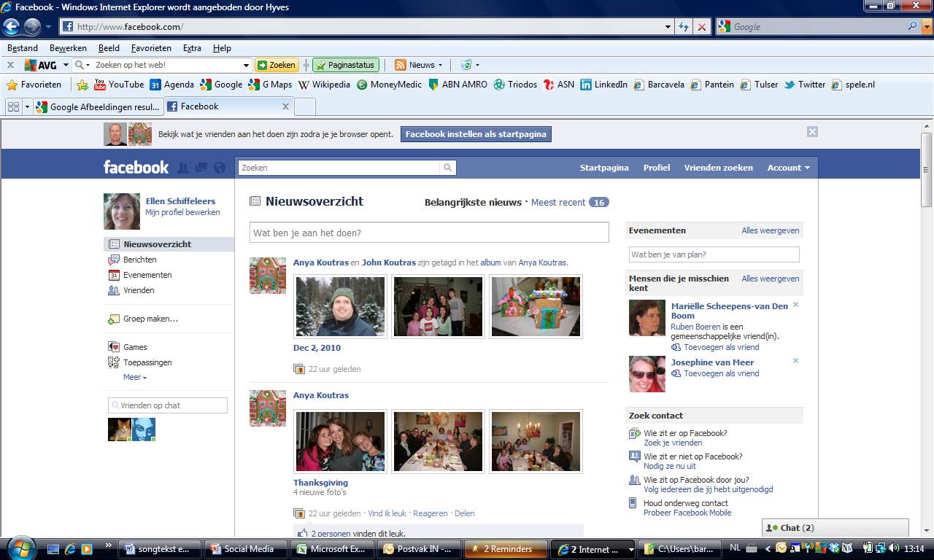Viewport: 934px width, 560px height.
Task: Open Vrienden zoeken link
Action: pos(718,168)
